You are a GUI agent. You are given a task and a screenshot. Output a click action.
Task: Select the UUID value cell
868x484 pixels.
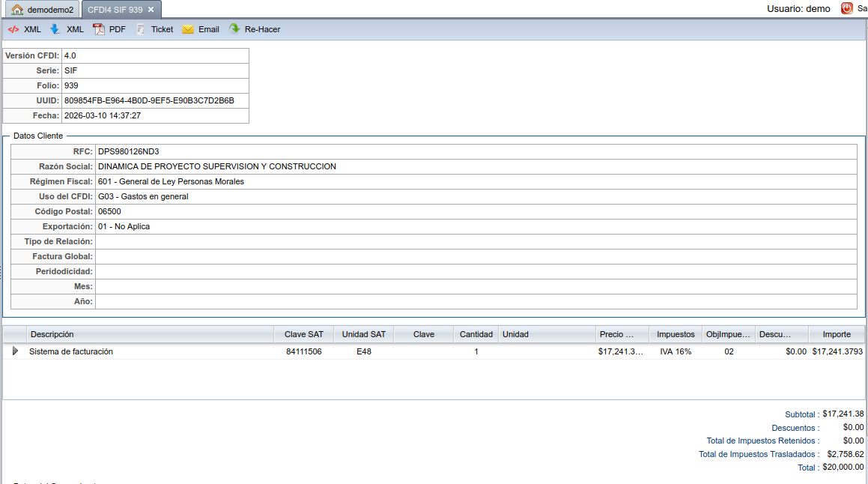coord(149,100)
